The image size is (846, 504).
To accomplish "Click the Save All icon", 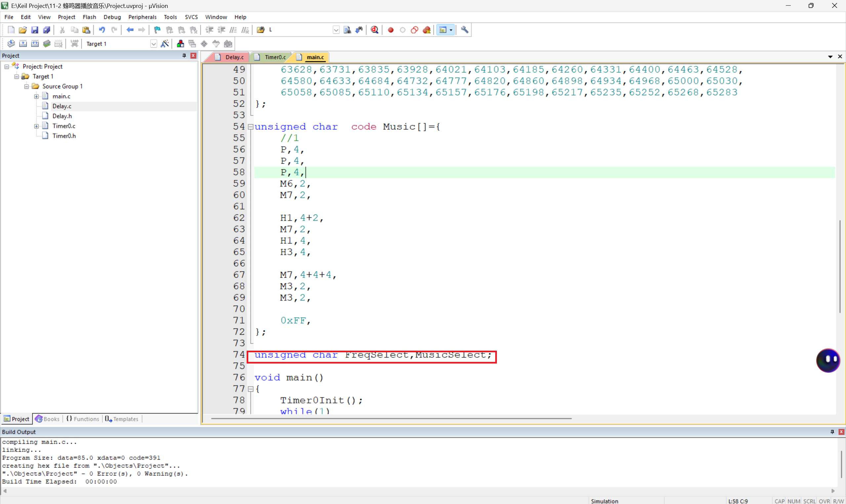I will (47, 30).
